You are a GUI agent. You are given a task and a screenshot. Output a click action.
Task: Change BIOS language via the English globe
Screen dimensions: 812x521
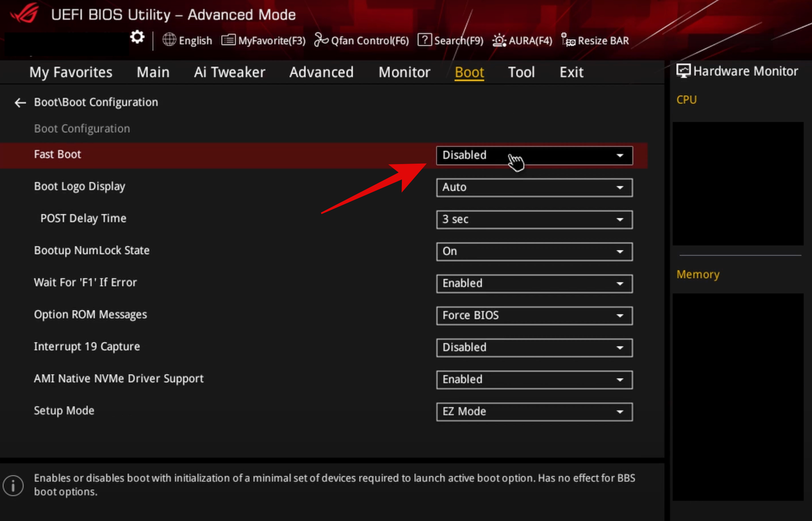[188, 41]
